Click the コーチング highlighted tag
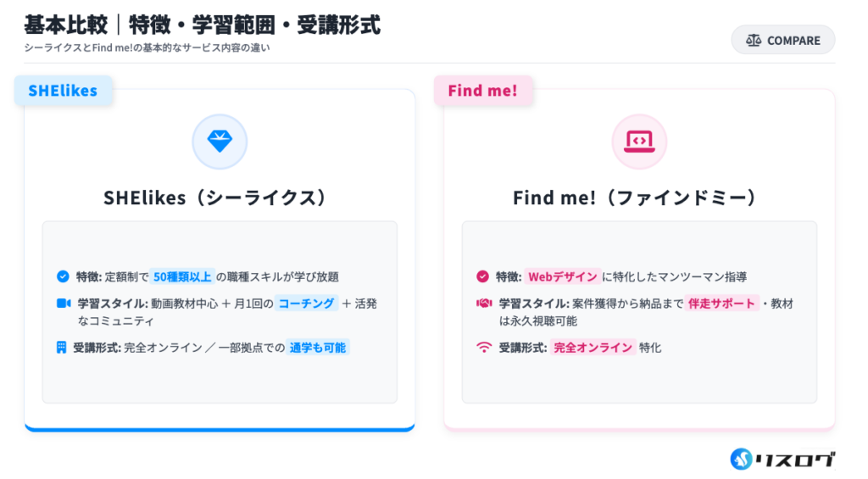 point(306,304)
